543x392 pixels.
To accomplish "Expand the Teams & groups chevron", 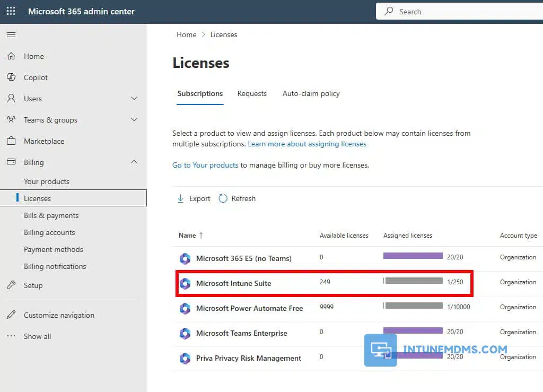I will click(x=134, y=119).
